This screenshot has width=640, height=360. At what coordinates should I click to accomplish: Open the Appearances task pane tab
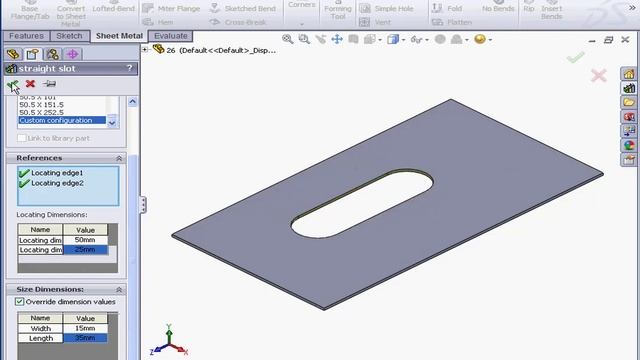click(x=629, y=145)
